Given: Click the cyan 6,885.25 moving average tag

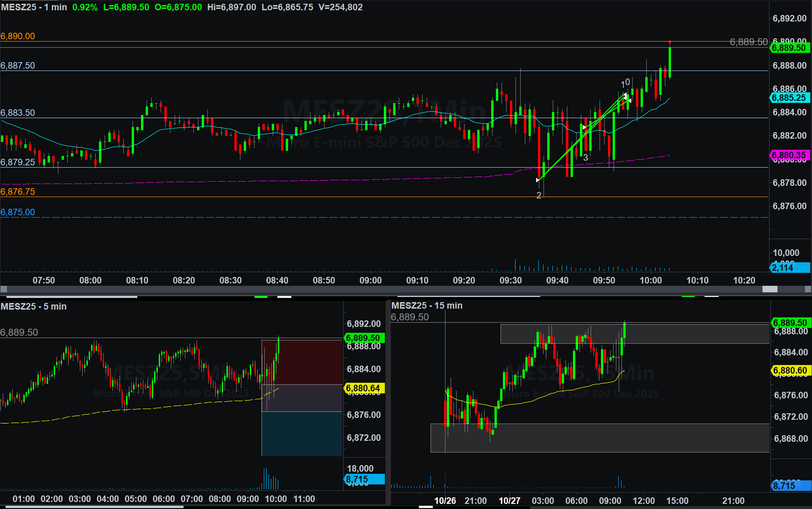Looking at the screenshot, I should (789, 98).
